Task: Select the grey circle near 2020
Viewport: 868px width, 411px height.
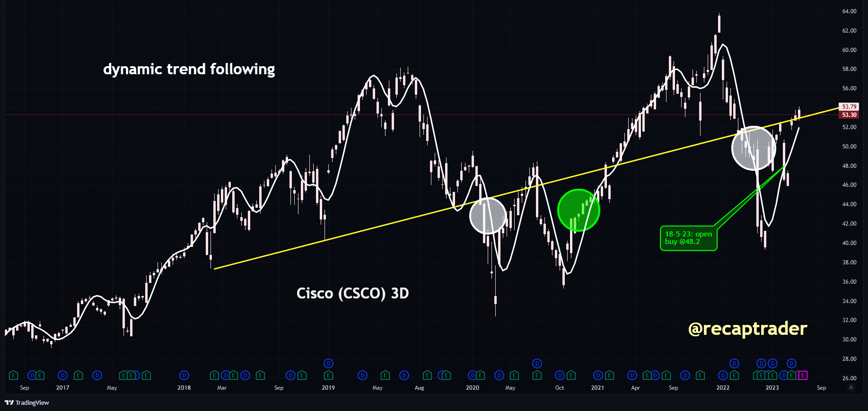Action: click(488, 216)
